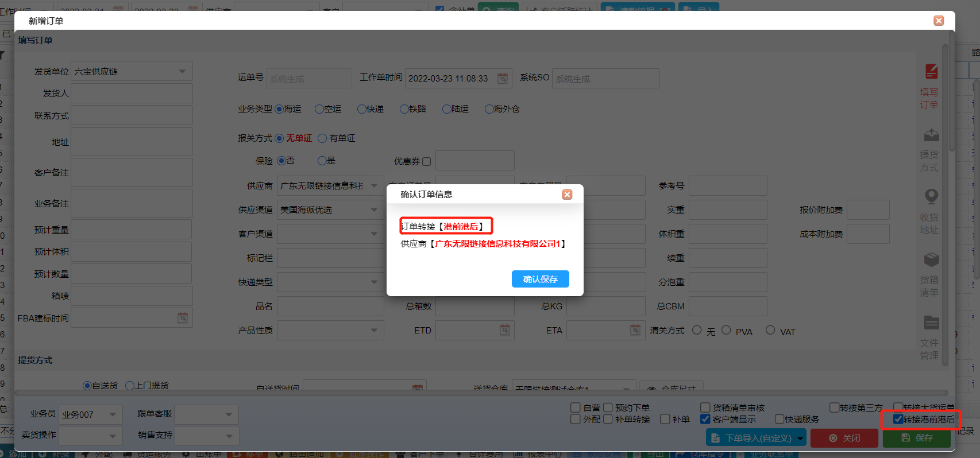Click the 客户备注 text area

(x=132, y=172)
